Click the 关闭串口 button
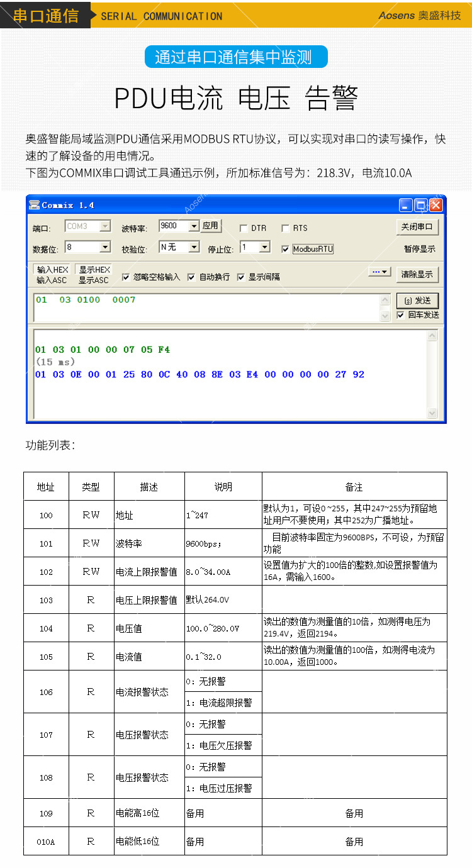472x868 pixels. pyautogui.click(x=419, y=226)
